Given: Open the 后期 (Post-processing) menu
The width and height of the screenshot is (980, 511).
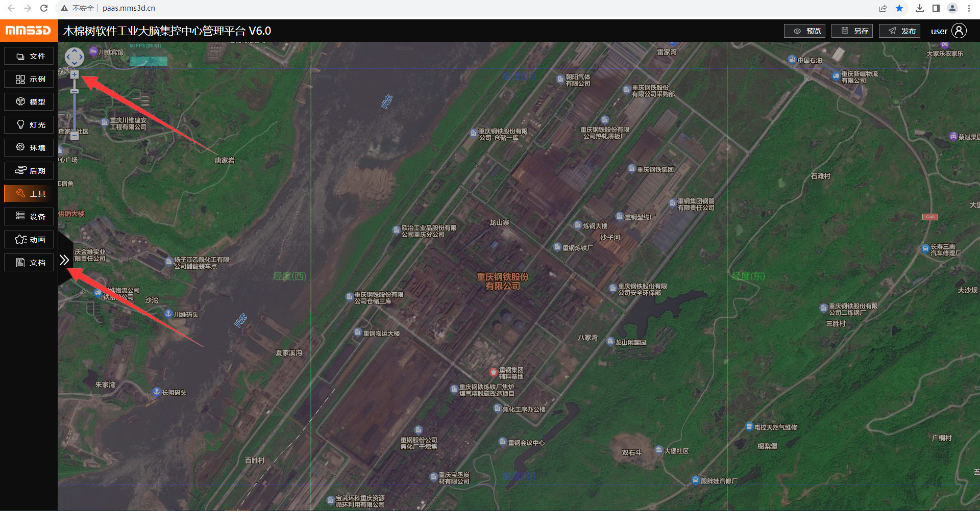Looking at the screenshot, I should (29, 171).
